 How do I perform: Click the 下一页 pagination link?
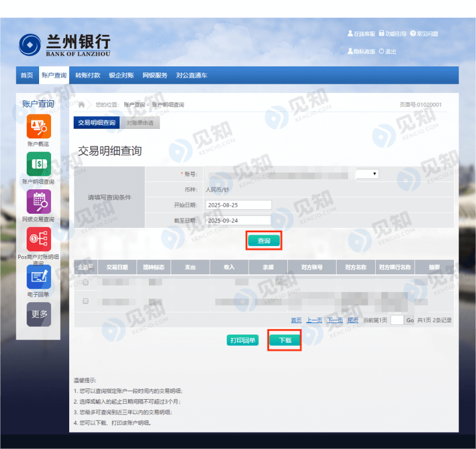334,320
